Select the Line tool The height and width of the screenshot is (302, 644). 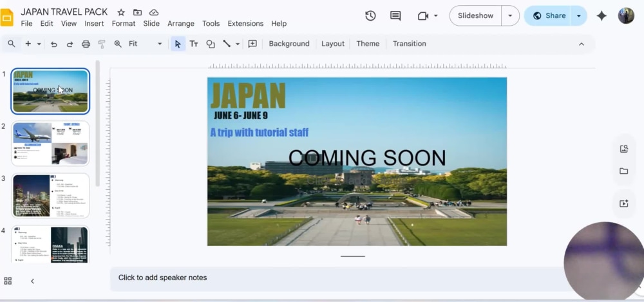226,44
